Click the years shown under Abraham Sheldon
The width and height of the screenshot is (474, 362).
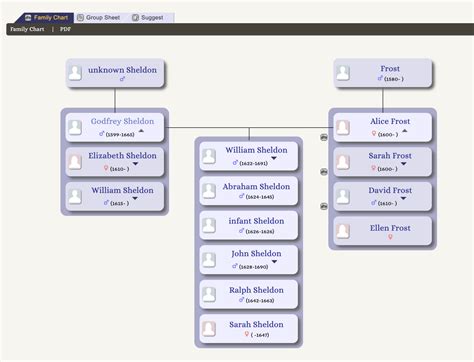[260, 197]
